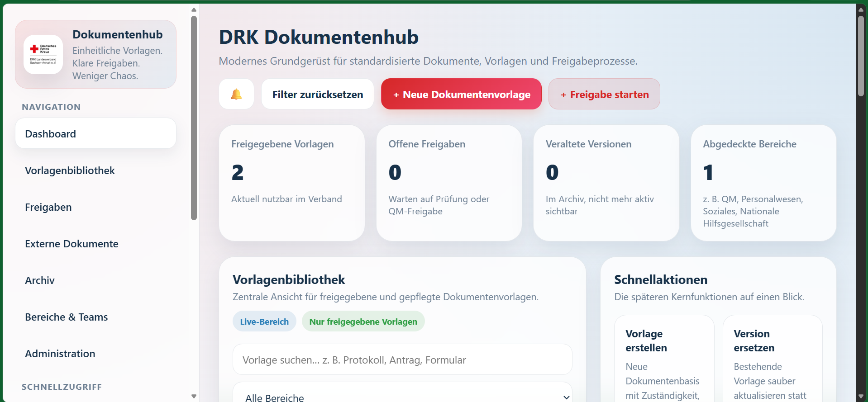The width and height of the screenshot is (868, 402).
Task: Click the Schnellaktionen heading
Action: pos(661,279)
